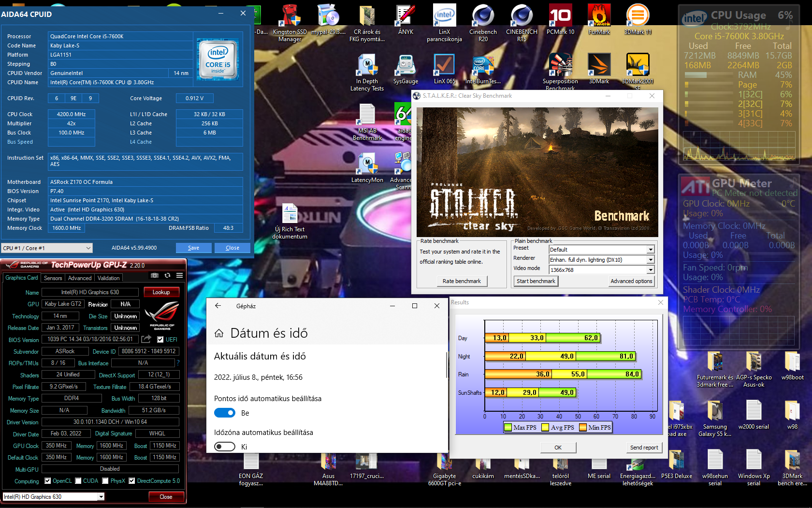Open PCMark 10 desktop icon
Viewport: 812px width, 508px height.
[560, 19]
